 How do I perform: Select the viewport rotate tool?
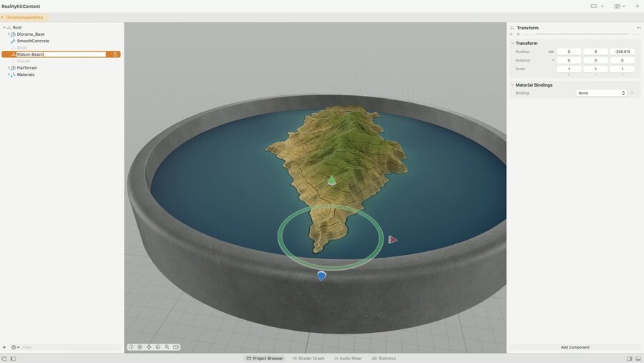(x=158, y=347)
